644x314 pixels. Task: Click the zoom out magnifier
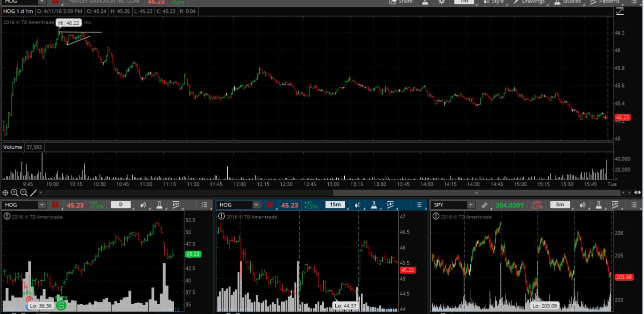coord(24,192)
